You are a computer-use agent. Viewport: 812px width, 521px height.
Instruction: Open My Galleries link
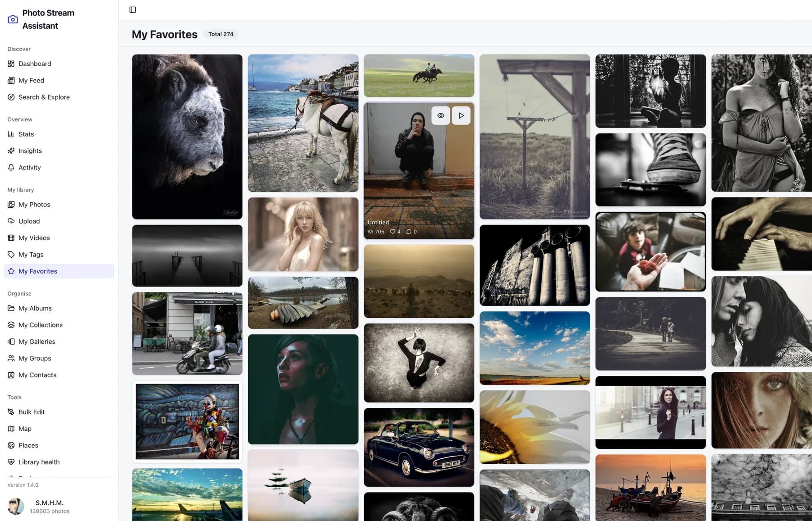[x=59, y=341]
